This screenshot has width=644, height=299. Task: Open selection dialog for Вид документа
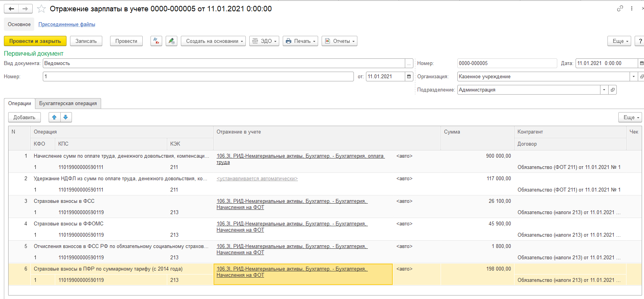(x=409, y=63)
